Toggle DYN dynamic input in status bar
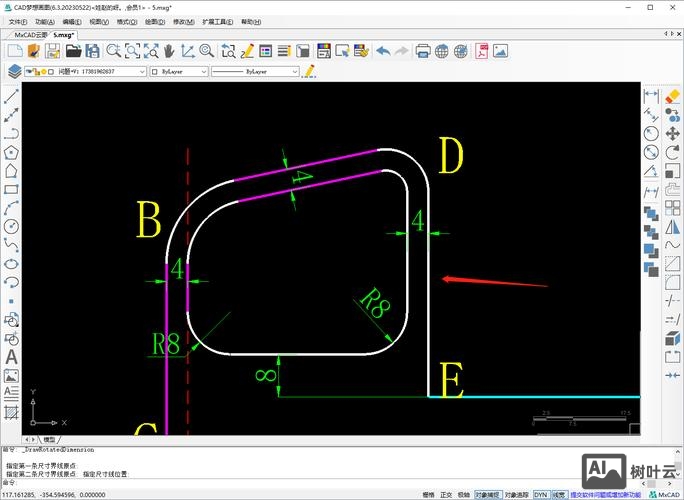The image size is (684, 500). click(540, 494)
